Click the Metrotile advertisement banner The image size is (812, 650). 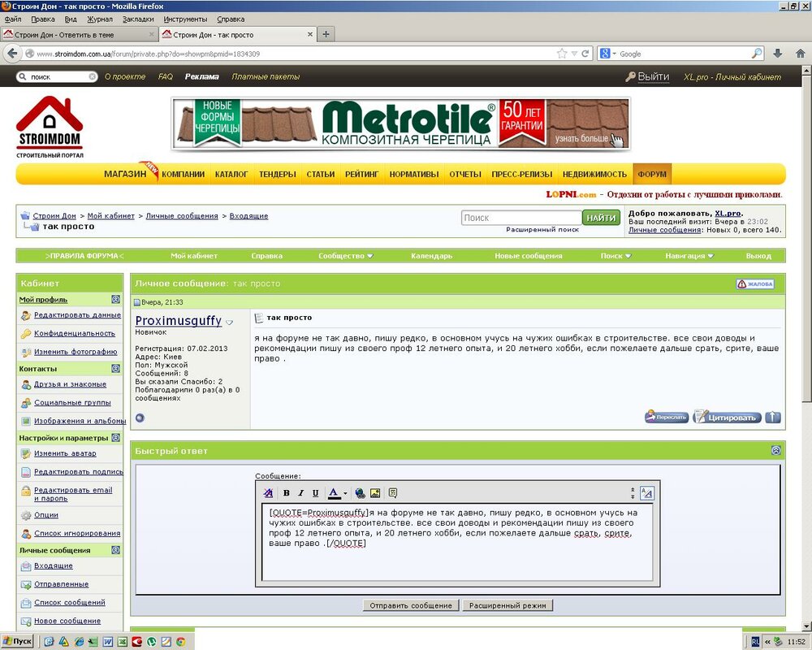click(x=401, y=124)
